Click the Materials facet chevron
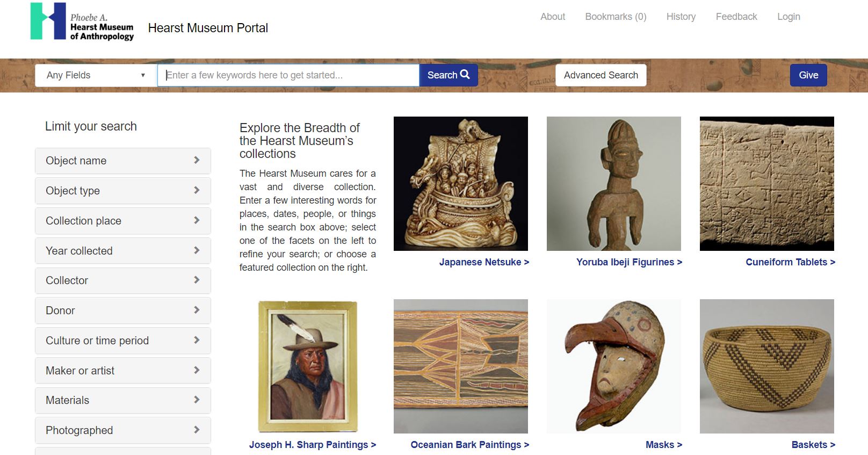This screenshot has height=455, width=868. click(197, 400)
